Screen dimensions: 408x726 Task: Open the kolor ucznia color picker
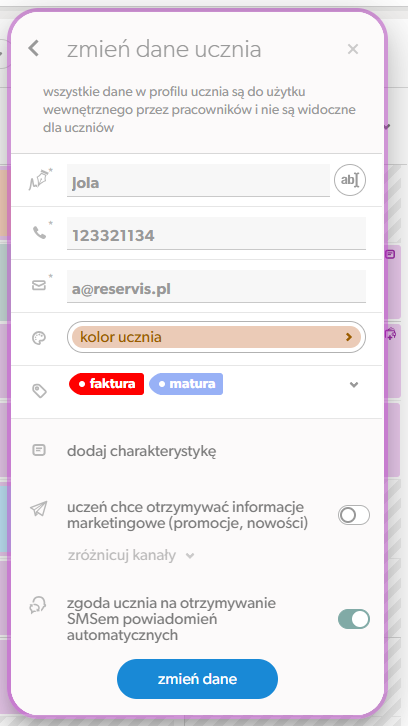point(216,337)
